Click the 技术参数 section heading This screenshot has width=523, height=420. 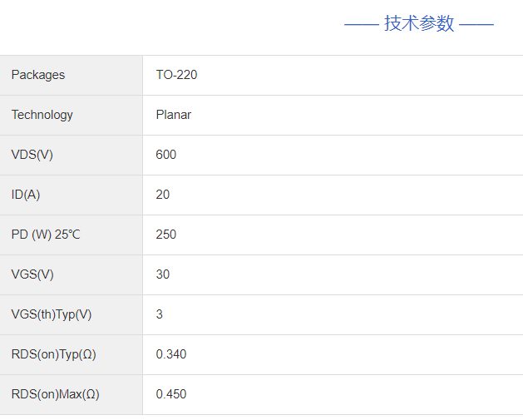419,23
